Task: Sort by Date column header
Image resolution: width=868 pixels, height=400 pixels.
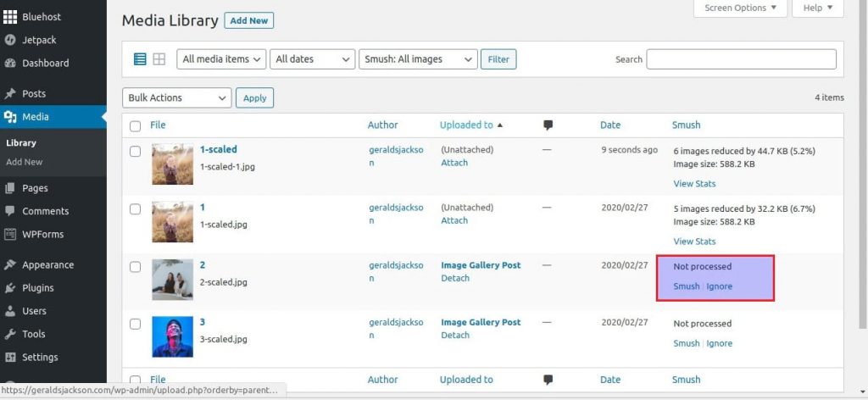Action: pyautogui.click(x=610, y=125)
